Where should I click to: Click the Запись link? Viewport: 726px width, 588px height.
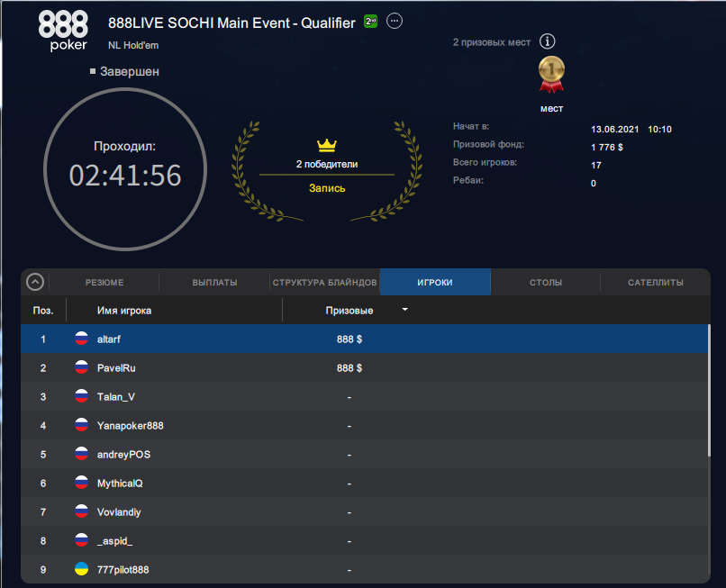(327, 188)
